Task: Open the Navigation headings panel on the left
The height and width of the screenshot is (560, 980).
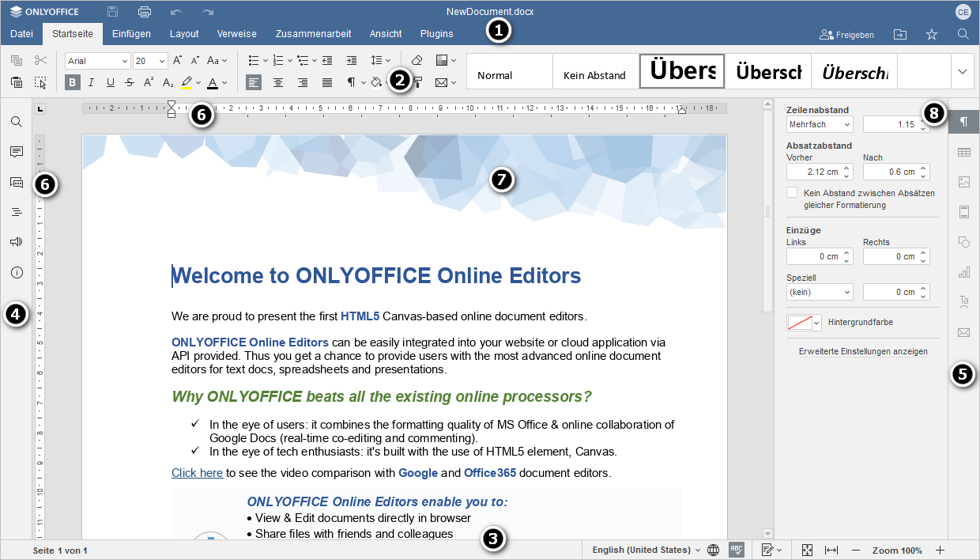Action: tap(17, 212)
